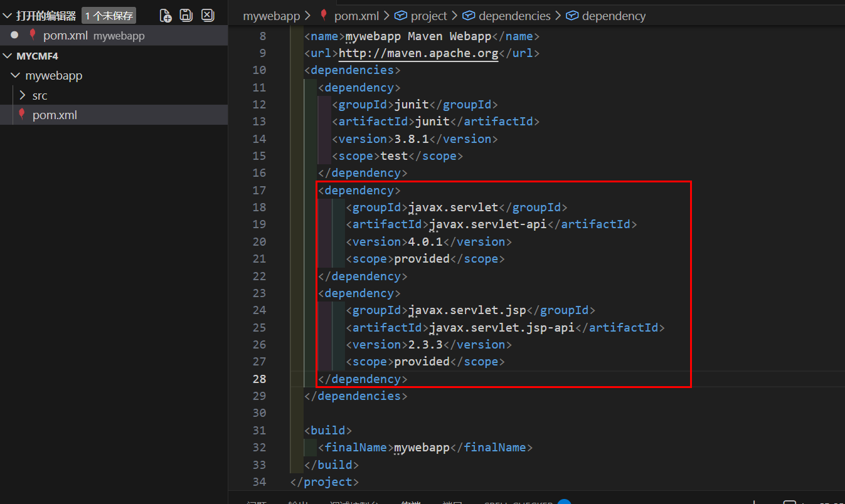
Task: Click line number 10 in the gutter
Action: click(259, 70)
